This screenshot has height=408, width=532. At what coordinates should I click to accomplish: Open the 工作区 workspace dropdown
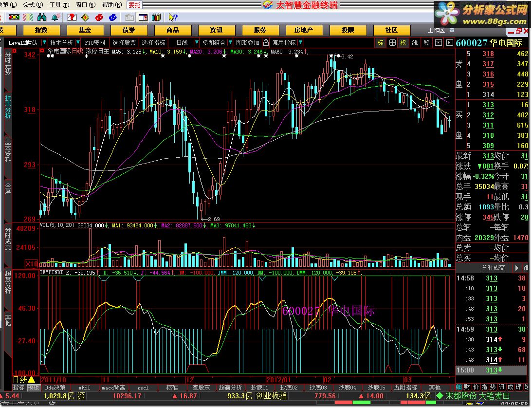tap(452, 30)
